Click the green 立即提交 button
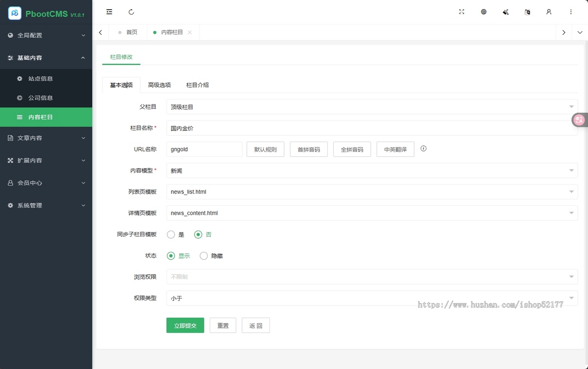This screenshot has width=588, height=369. 185,325
